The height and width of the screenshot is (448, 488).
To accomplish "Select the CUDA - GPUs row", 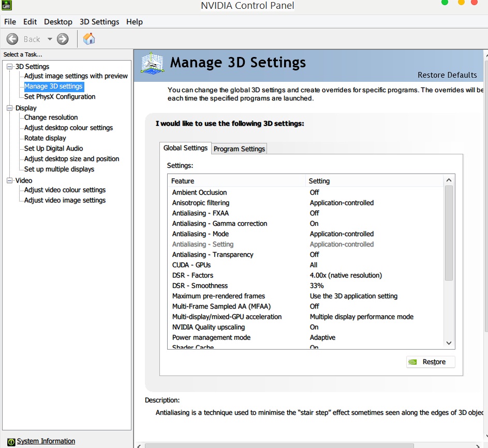I will point(306,265).
